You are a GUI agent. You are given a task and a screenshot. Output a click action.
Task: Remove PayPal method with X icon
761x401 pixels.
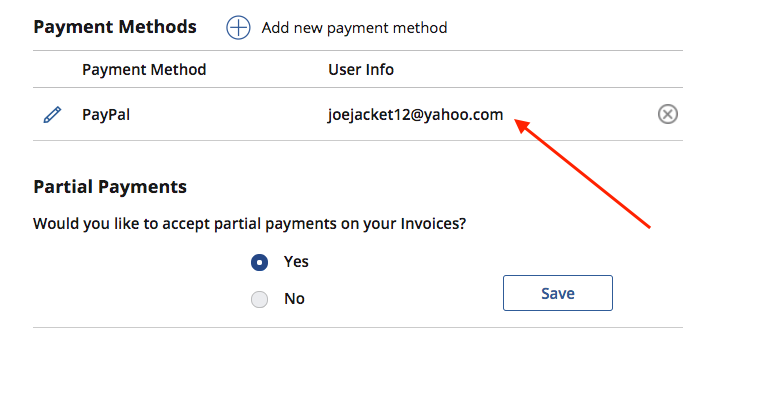668,115
